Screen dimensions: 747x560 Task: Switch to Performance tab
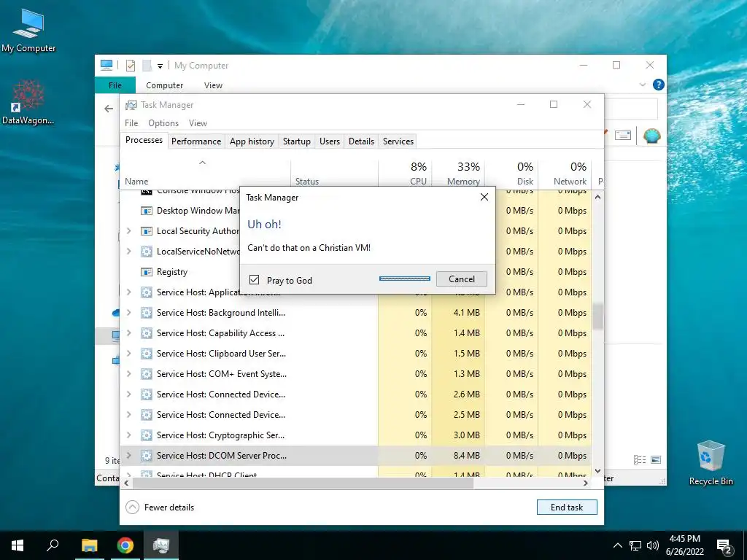point(196,141)
